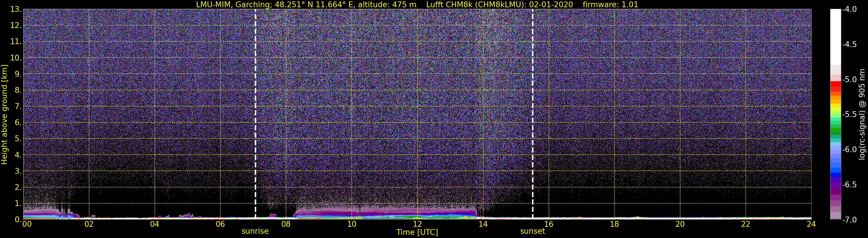Click the '-6.0' colorbar tick label

(x=849, y=150)
